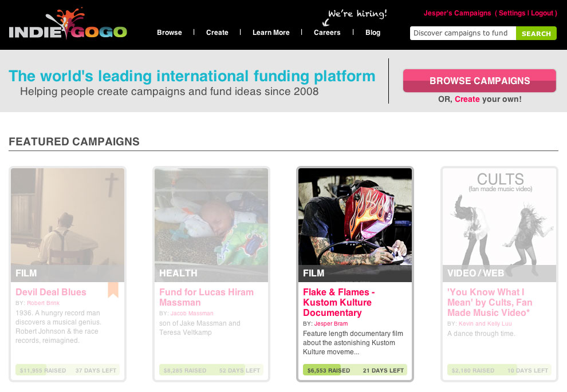Click the green SEARCH button

tap(536, 33)
